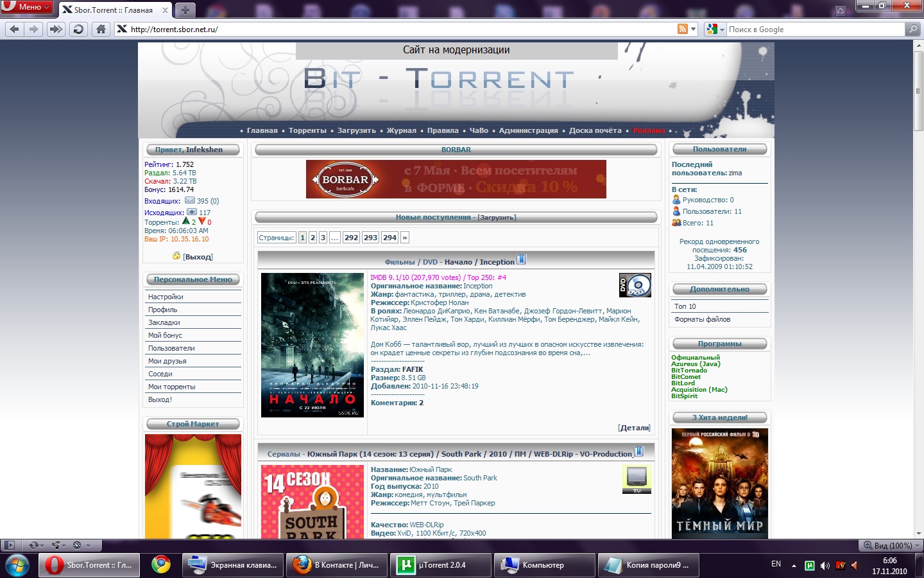Close the Sbor.Torrent tab
Screen dimensions: 924x578
click(165, 10)
